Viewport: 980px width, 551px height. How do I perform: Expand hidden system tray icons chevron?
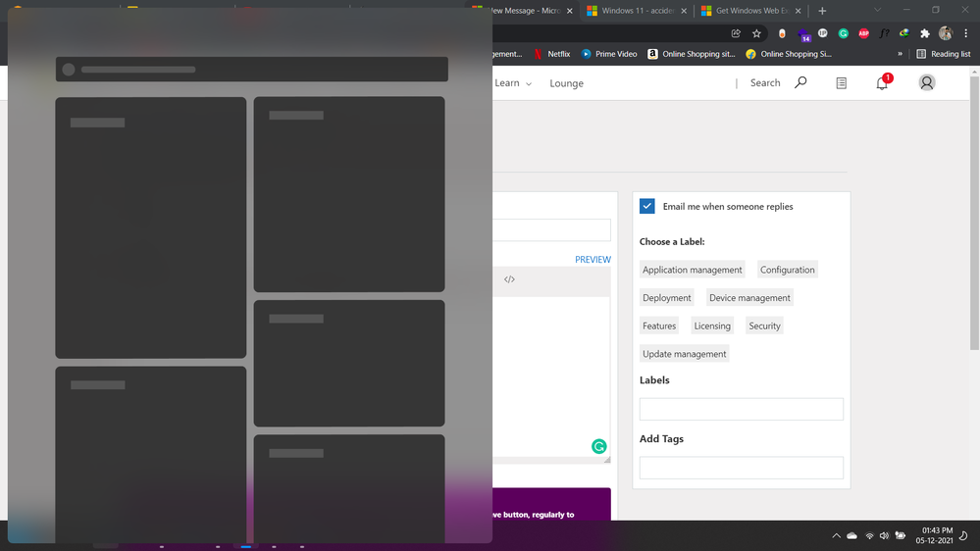[x=836, y=535]
